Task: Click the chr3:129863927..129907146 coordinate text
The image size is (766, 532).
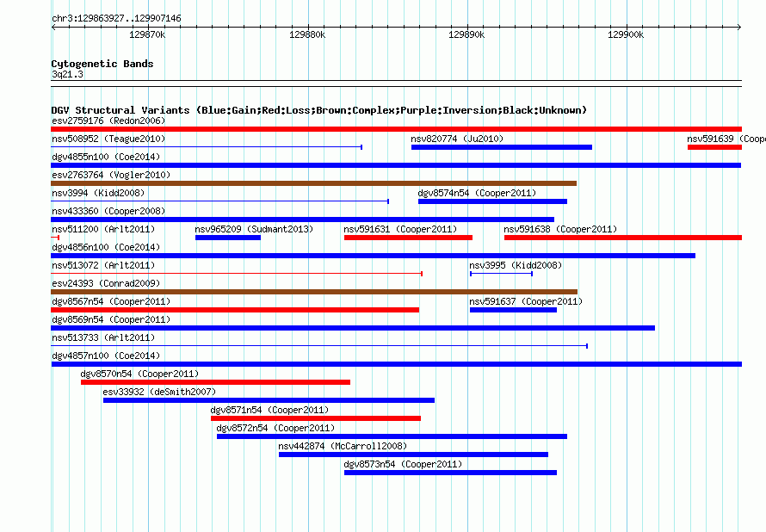Action: 116,19
